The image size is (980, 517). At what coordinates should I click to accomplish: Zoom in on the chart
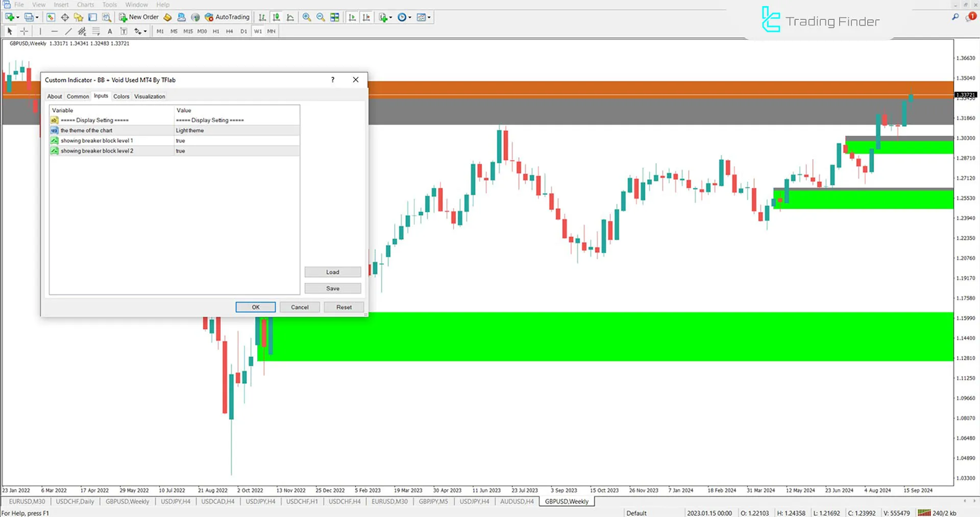pos(307,17)
